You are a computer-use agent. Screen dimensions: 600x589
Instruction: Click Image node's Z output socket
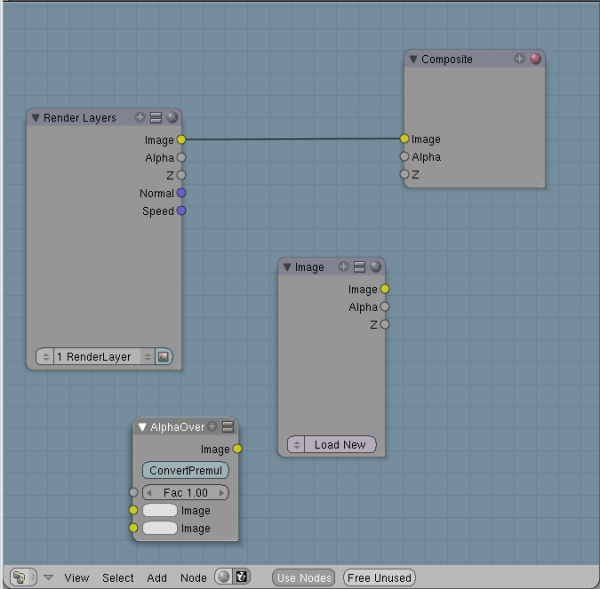(385, 325)
